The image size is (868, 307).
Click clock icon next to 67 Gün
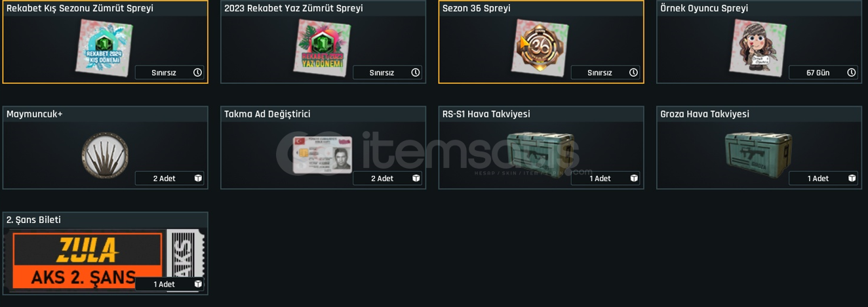(851, 73)
